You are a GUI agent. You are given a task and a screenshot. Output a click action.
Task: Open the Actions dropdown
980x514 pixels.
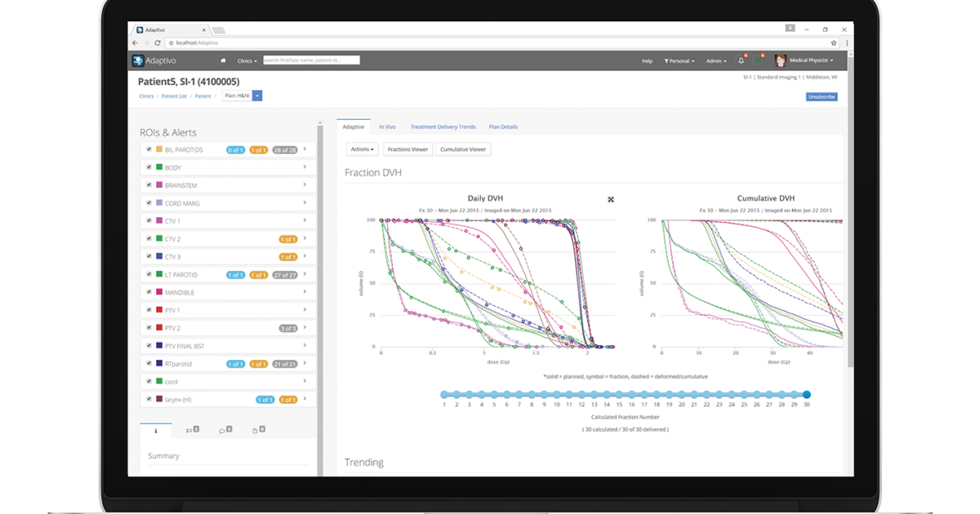coord(363,149)
